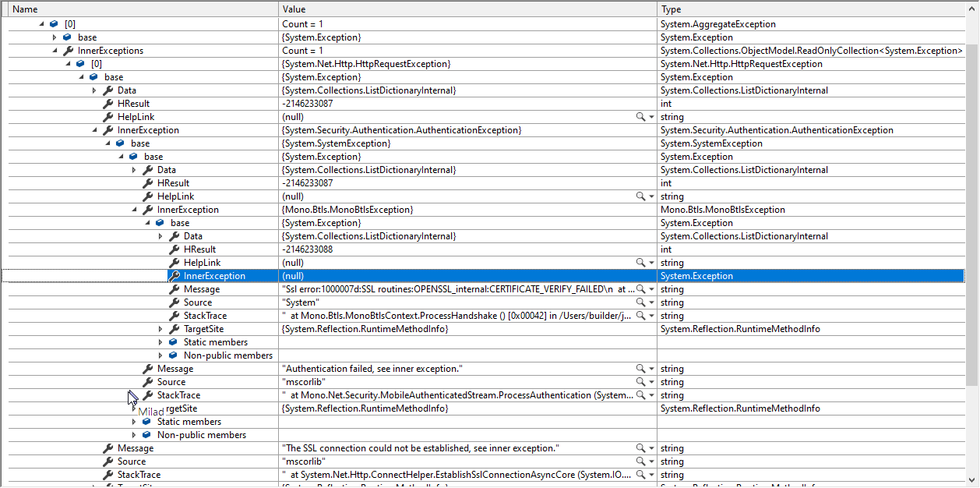980x488 pixels.
Task: Click the -2146233088 HResult value
Action: (x=308, y=249)
